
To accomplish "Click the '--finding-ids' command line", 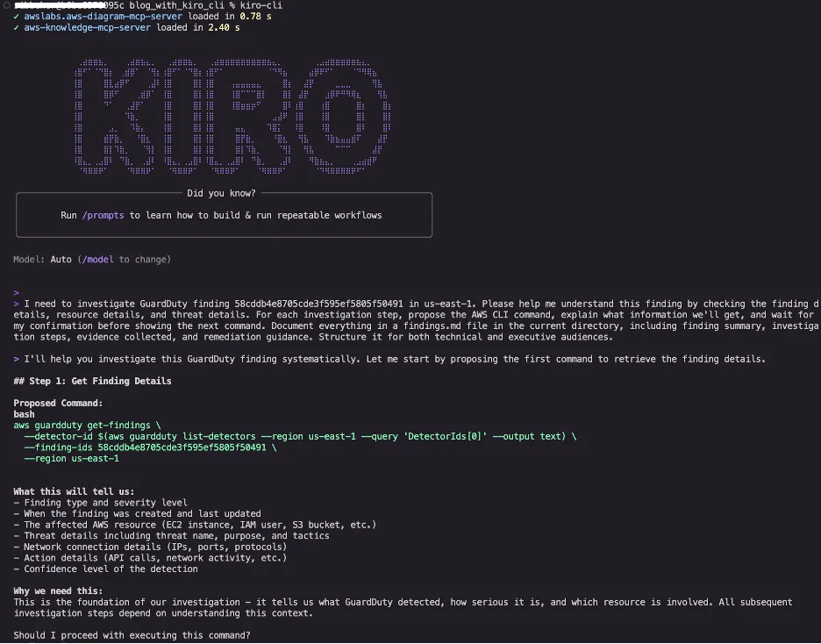I will pyautogui.click(x=150, y=447).
